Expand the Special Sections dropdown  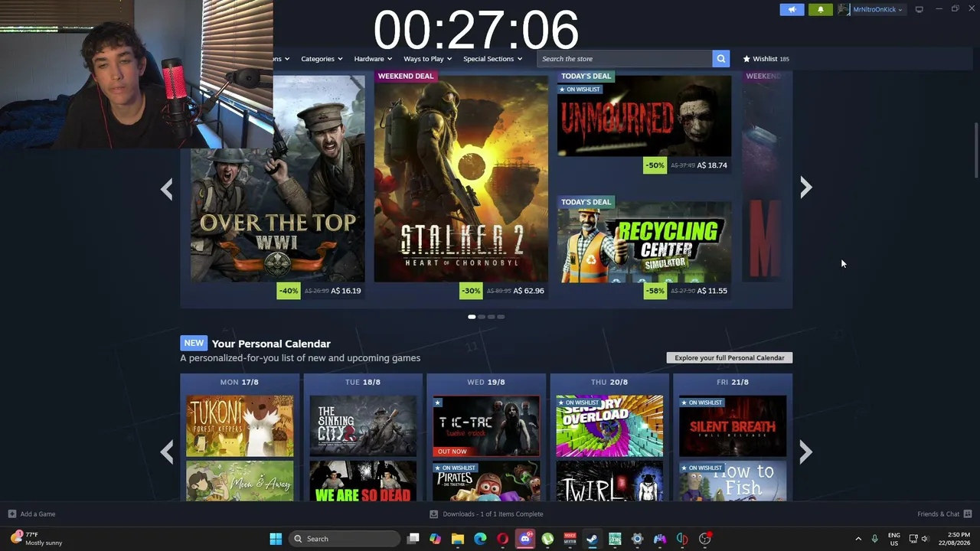[x=492, y=59]
